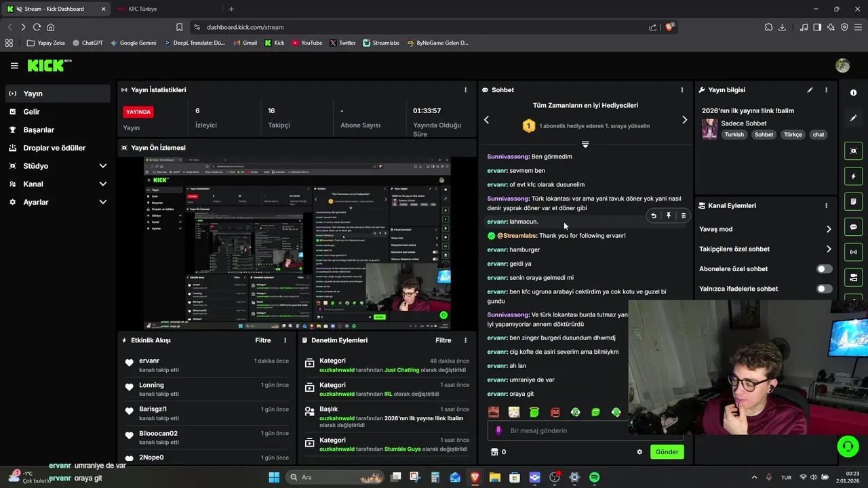
Task: Click the microphone icon in the message box
Action: point(498,430)
